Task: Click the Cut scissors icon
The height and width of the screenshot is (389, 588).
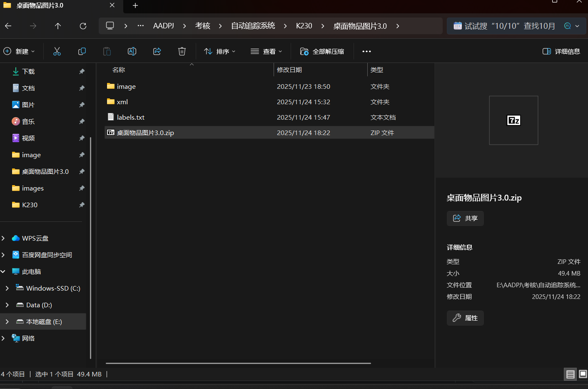Action: click(x=57, y=51)
